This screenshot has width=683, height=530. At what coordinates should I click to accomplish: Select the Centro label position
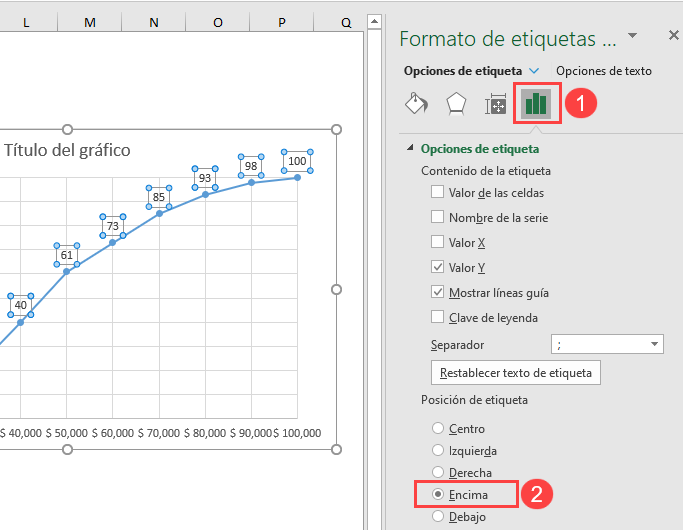[x=438, y=428]
